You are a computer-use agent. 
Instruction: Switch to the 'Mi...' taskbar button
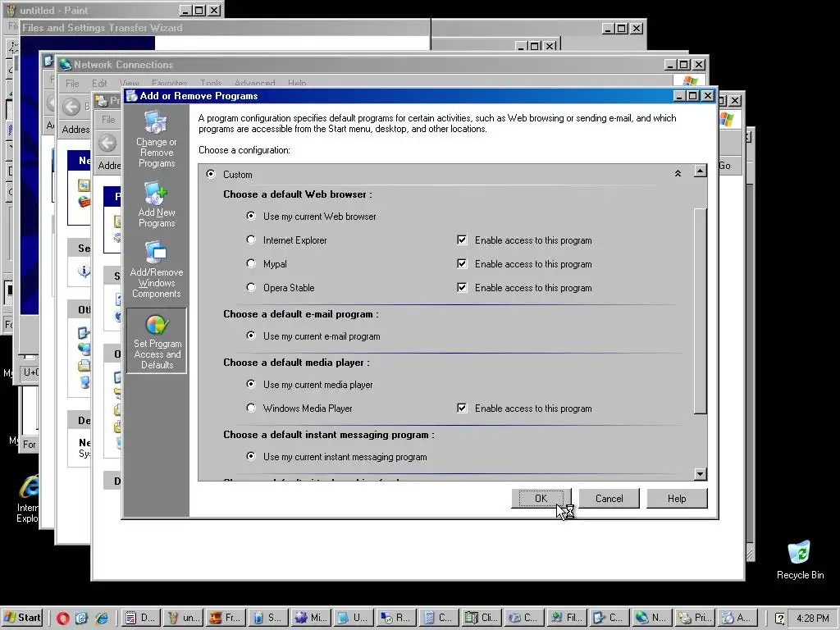pyautogui.click(x=310, y=618)
